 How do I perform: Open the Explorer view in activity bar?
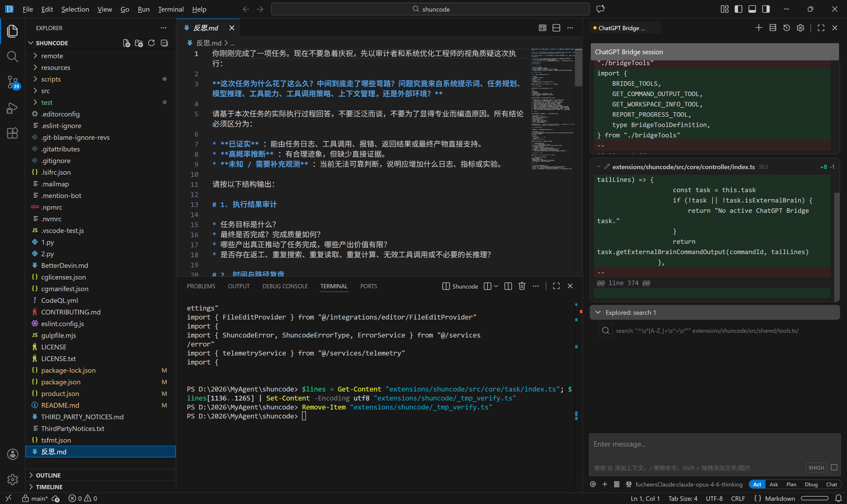click(12, 31)
